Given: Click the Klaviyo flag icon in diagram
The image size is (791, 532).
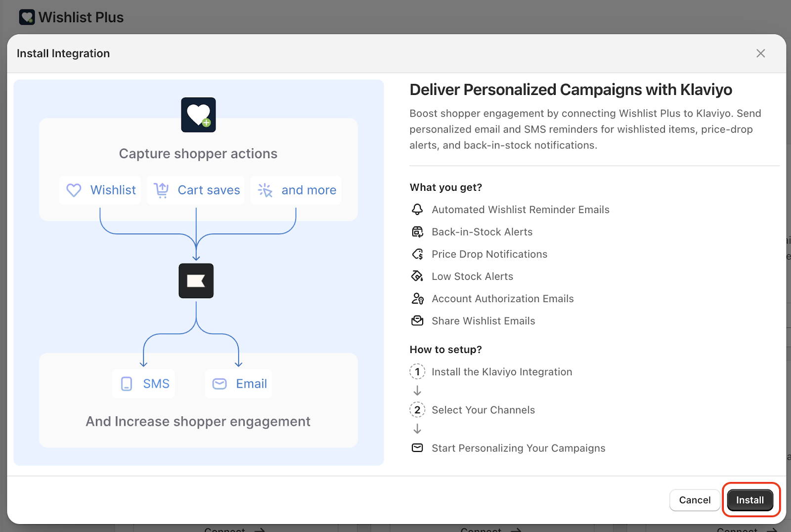Looking at the screenshot, I should 196,281.
